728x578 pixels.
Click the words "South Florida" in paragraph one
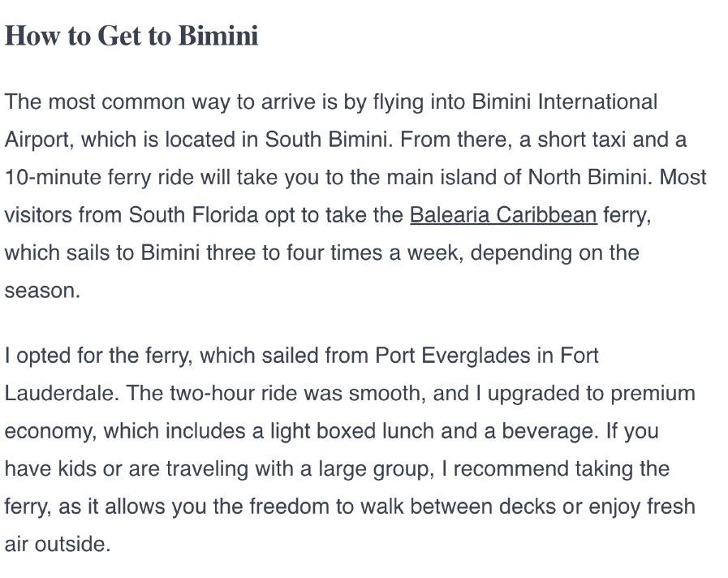[193, 215]
